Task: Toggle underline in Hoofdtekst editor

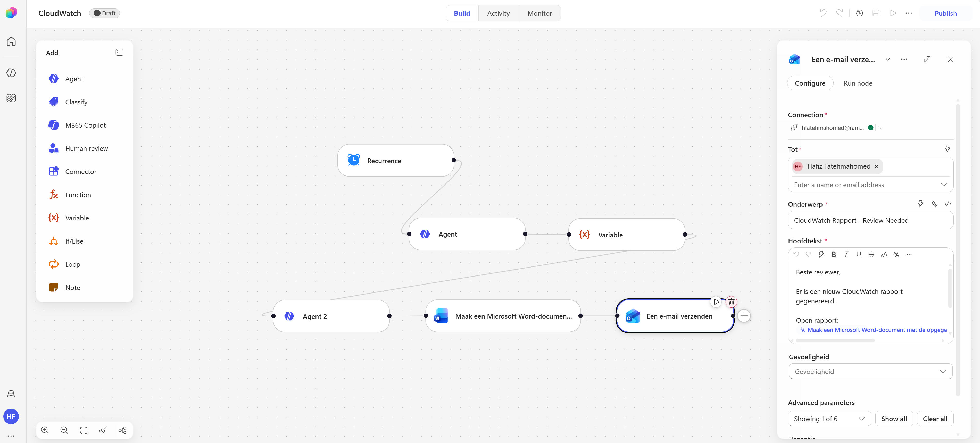Action: coord(859,254)
